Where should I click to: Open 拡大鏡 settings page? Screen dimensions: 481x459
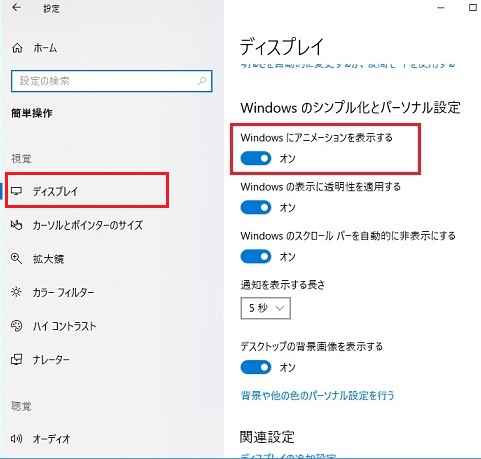click(48, 259)
